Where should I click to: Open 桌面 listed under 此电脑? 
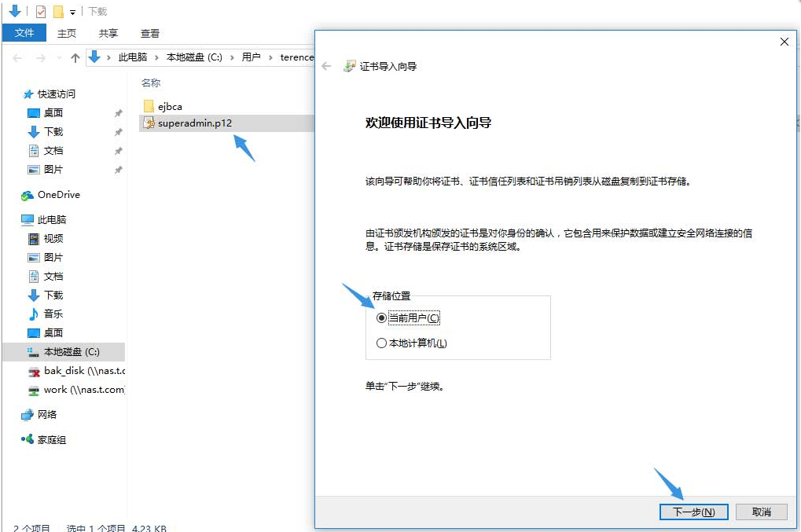(46, 333)
